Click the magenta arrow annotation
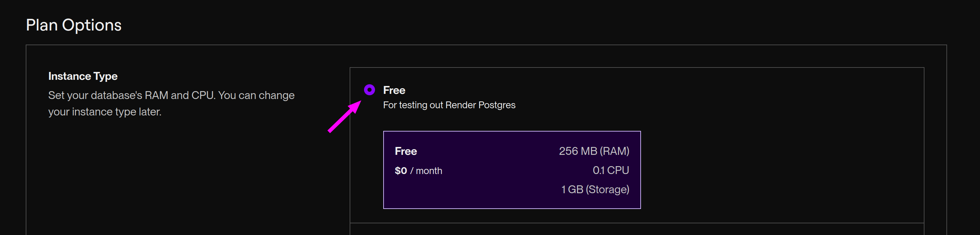This screenshot has height=235, width=980. pyautogui.click(x=345, y=116)
